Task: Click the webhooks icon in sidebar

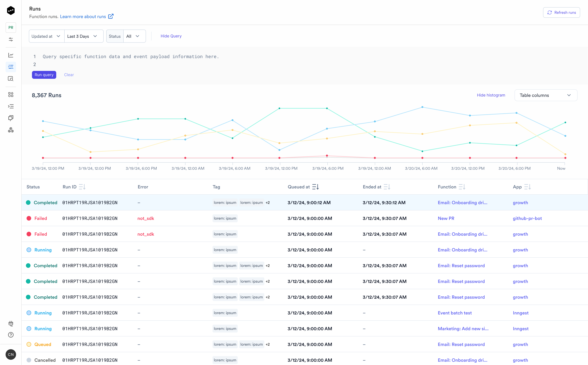Action: point(11,130)
